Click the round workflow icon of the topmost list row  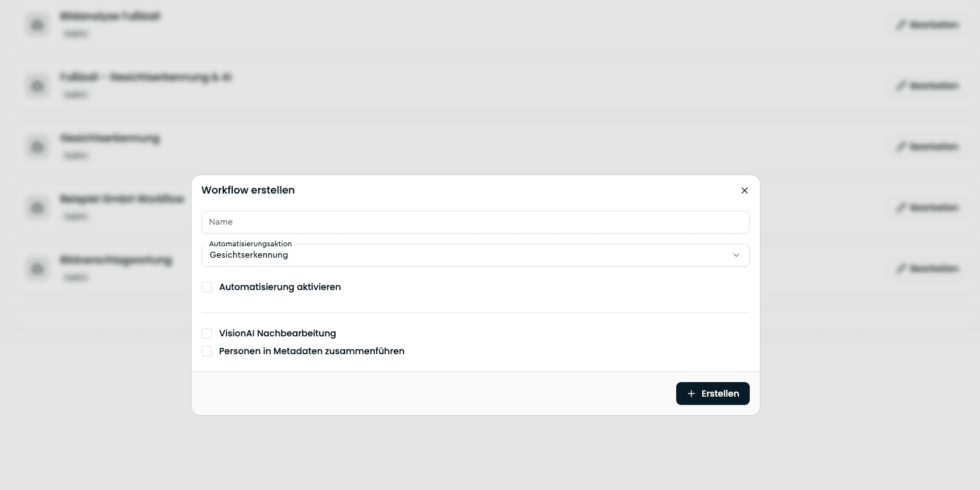coord(37,25)
